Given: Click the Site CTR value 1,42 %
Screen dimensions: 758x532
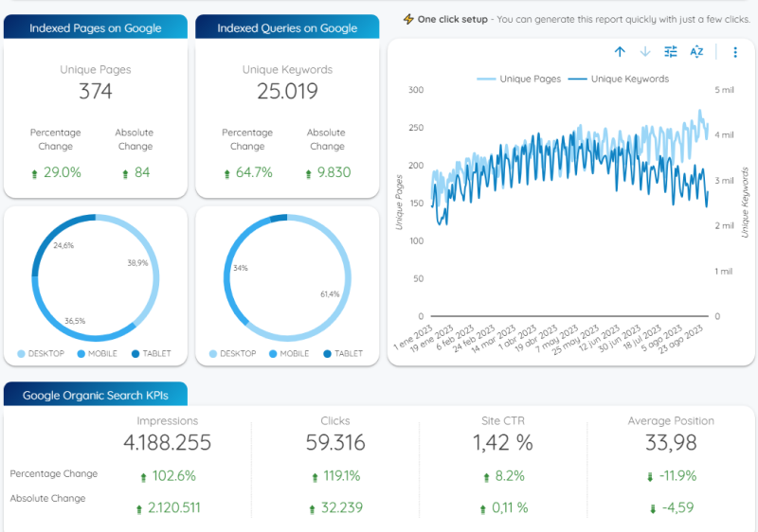Looking at the screenshot, I should click(503, 443).
